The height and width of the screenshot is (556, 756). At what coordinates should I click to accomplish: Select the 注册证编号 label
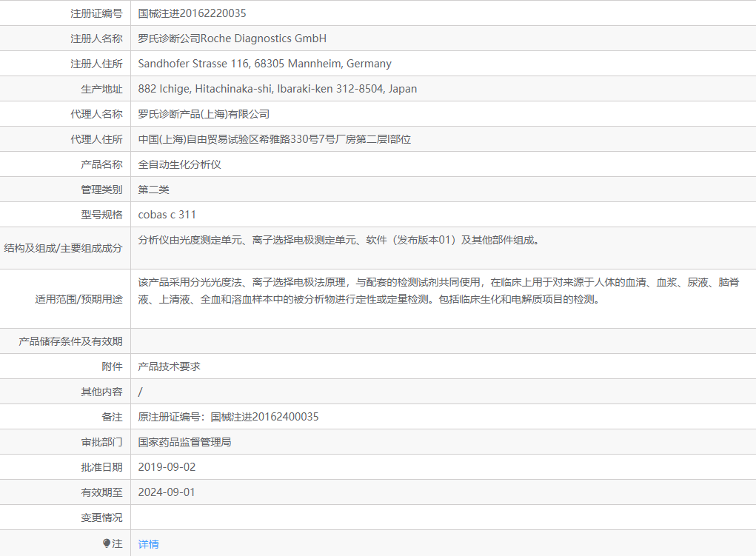pos(96,13)
